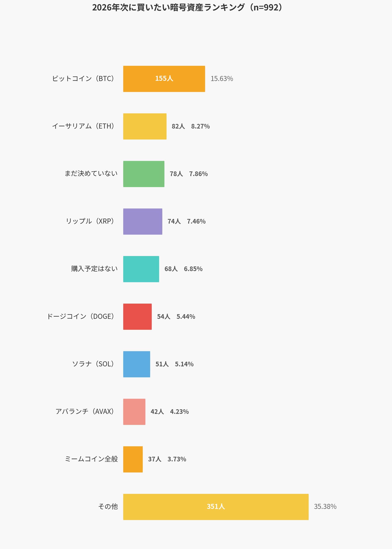
Task: Click the 37人 3.73% data label
Action: [167, 459]
